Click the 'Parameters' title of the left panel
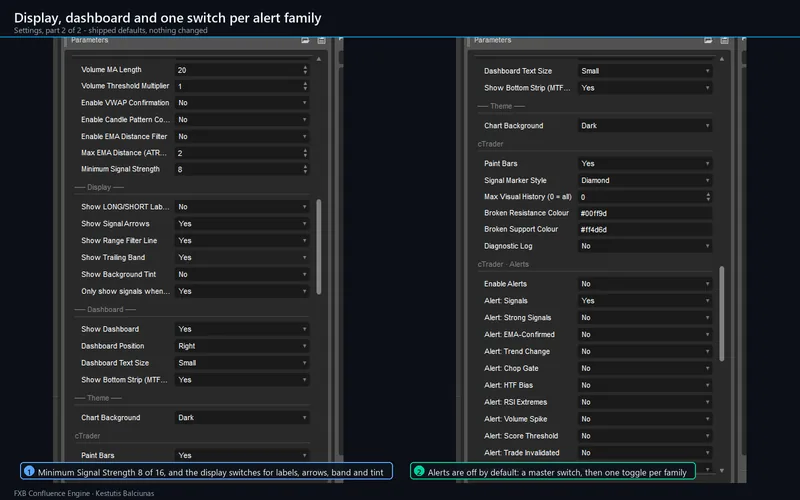This screenshot has height=500, width=800. (x=90, y=40)
